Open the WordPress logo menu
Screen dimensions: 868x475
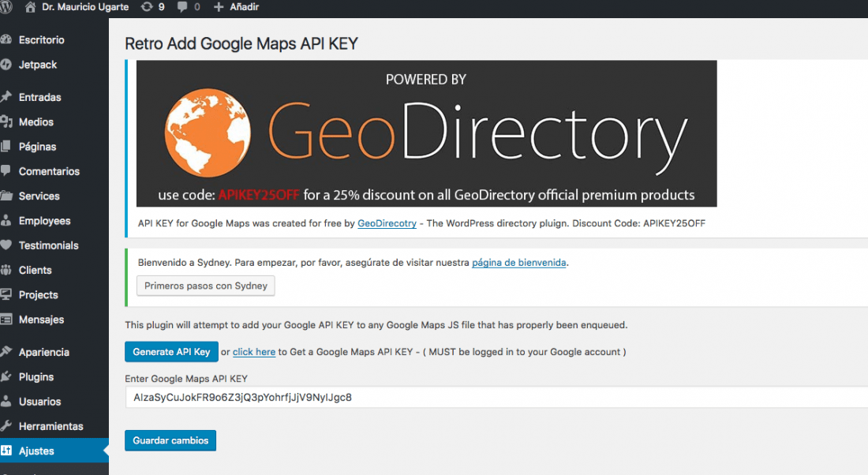pos(6,6)
